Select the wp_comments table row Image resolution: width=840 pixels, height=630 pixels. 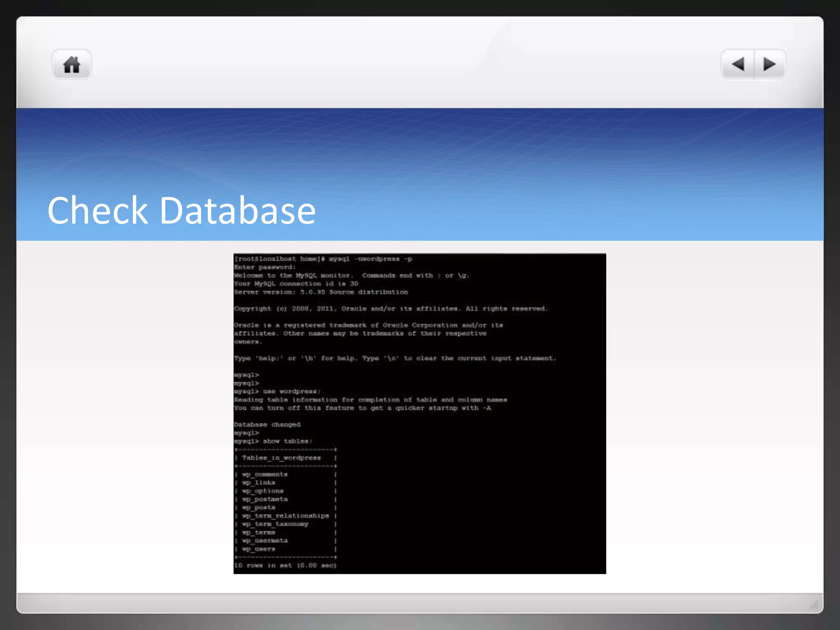pyautogui.click(x=286, y=474)
